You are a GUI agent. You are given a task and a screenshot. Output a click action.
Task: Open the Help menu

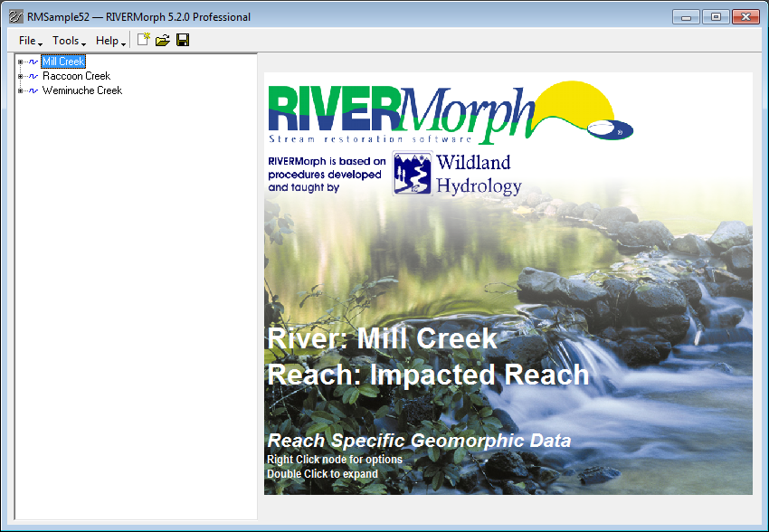(x=110, y=41)
